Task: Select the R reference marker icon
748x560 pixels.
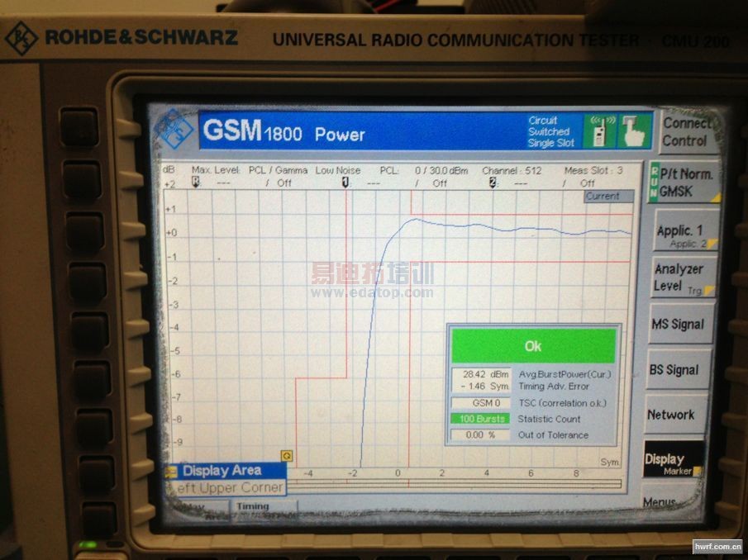Action: coord(195,182)
